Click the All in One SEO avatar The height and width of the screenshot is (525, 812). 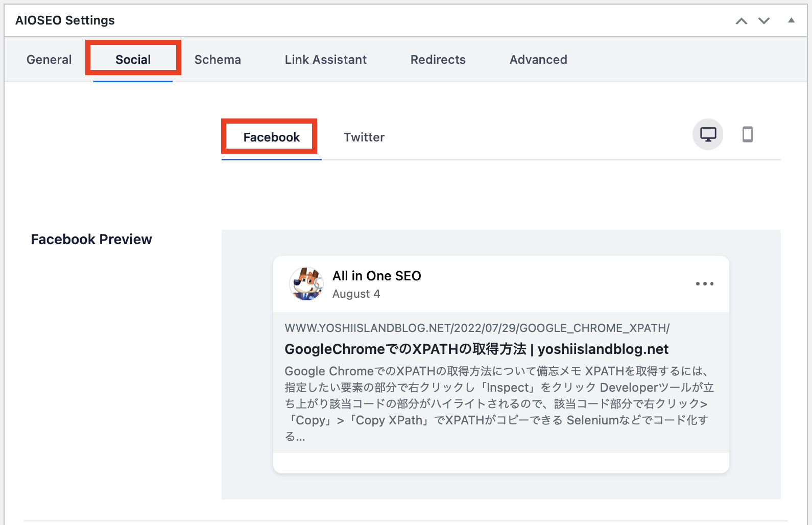click(x=306, y=284)
